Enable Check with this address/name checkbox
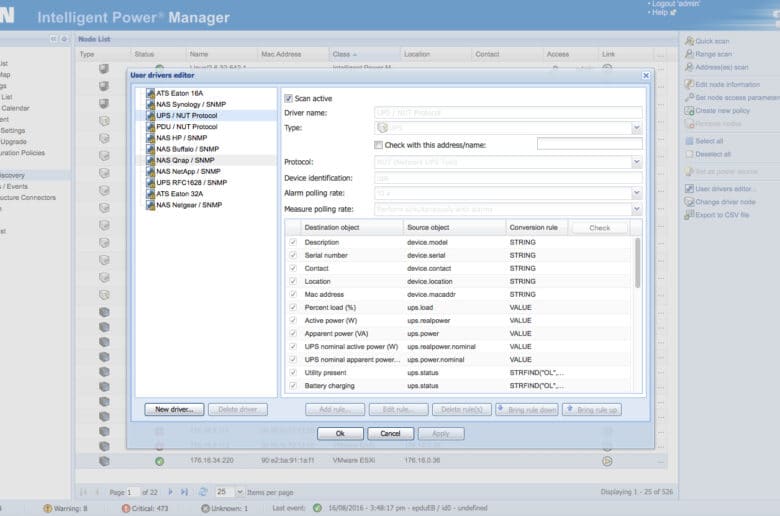 click(379, 145)
